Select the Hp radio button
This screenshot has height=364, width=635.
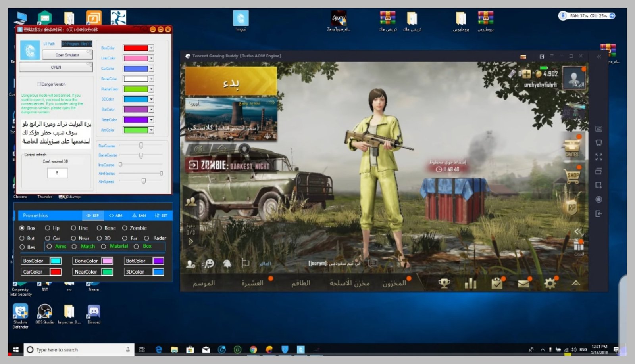(48, 228)
